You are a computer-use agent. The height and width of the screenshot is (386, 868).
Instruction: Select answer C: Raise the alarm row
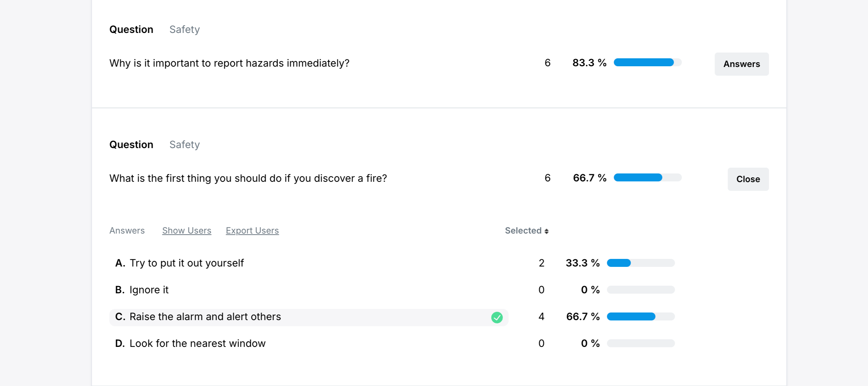[205, 317]
